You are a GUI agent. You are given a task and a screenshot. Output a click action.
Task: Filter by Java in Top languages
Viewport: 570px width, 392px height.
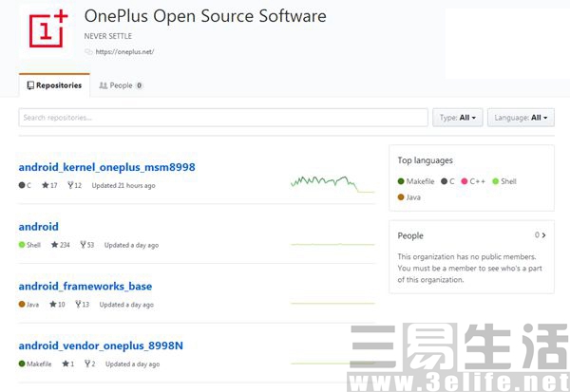coord(408,197)
